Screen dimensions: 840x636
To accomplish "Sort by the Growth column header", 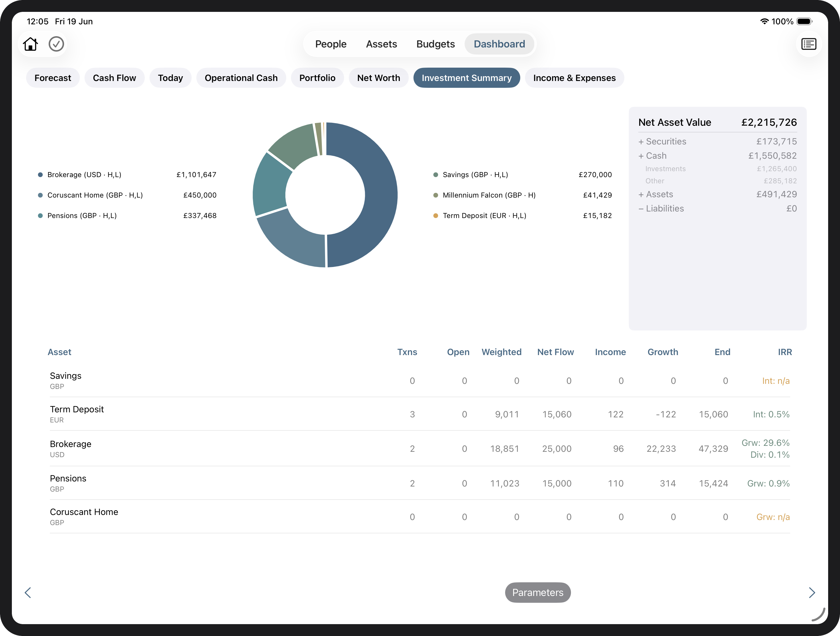I will point(663,352).
